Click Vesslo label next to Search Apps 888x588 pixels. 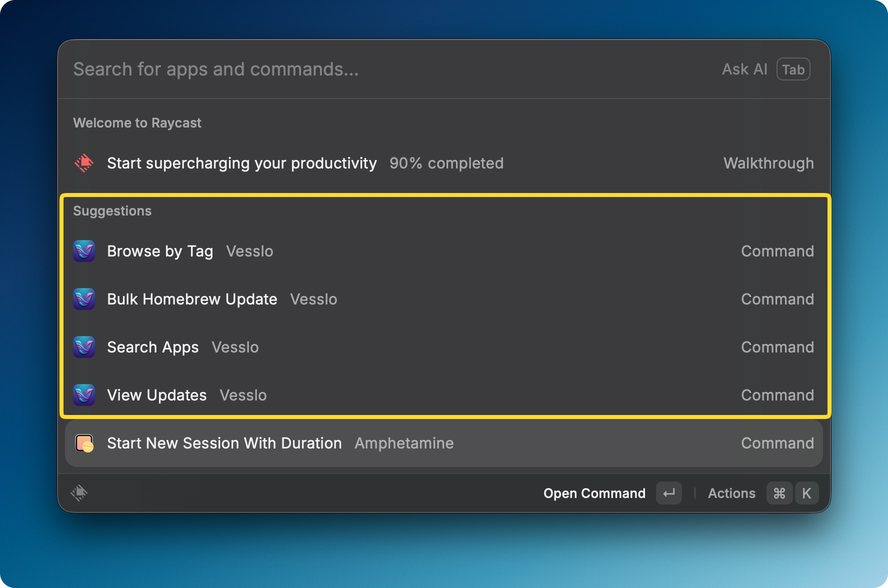click(x=235, y=347)
